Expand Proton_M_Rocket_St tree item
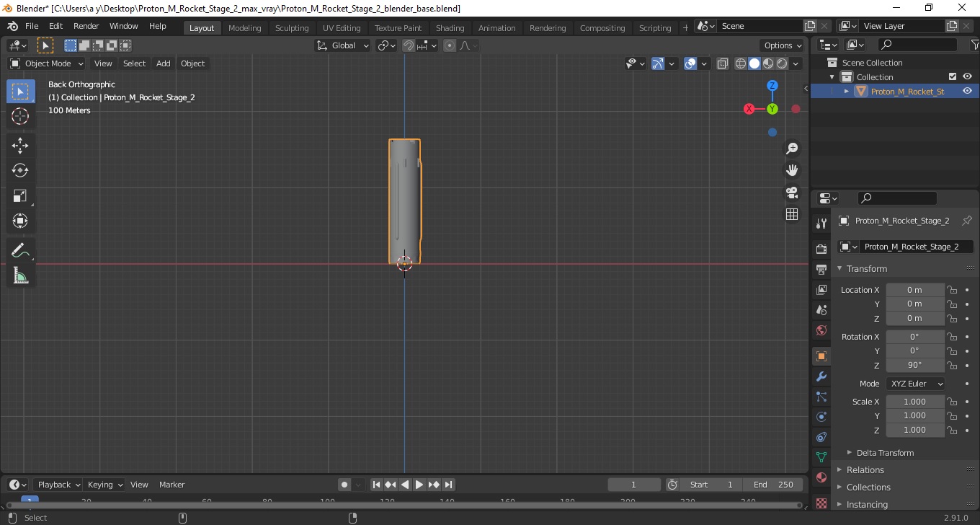 click(x=847, y=92)
